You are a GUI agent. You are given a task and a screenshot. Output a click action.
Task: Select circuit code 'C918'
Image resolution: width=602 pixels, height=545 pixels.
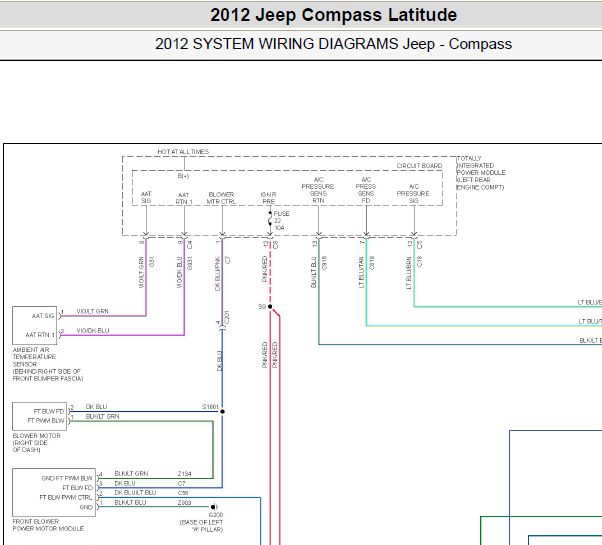pos(324,263)
